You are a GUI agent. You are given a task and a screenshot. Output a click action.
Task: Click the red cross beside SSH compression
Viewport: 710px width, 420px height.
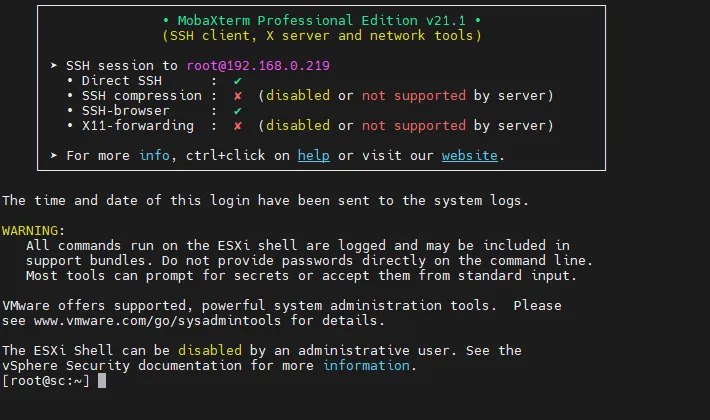click(237, 96)
